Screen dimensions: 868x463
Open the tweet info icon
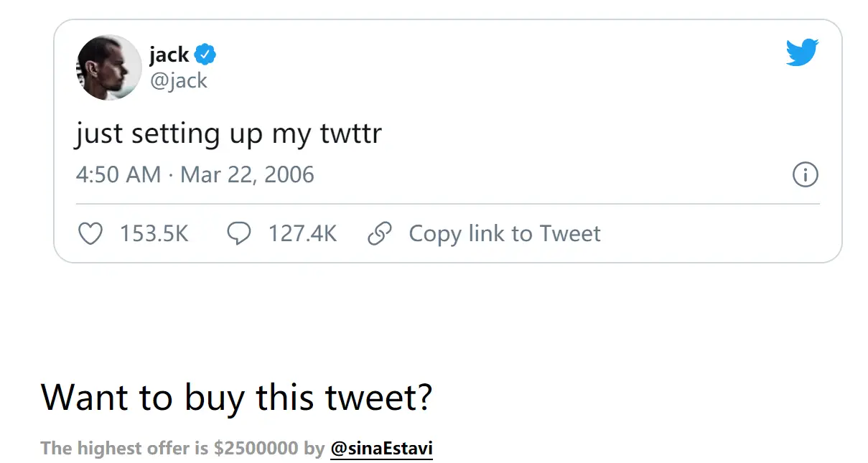[805, 174]
